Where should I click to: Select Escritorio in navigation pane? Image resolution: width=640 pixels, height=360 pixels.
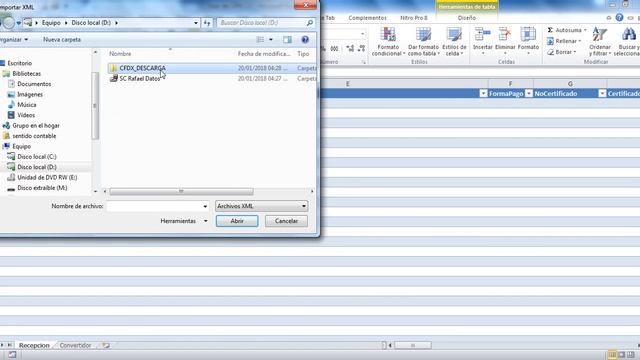tap(19, 63)
